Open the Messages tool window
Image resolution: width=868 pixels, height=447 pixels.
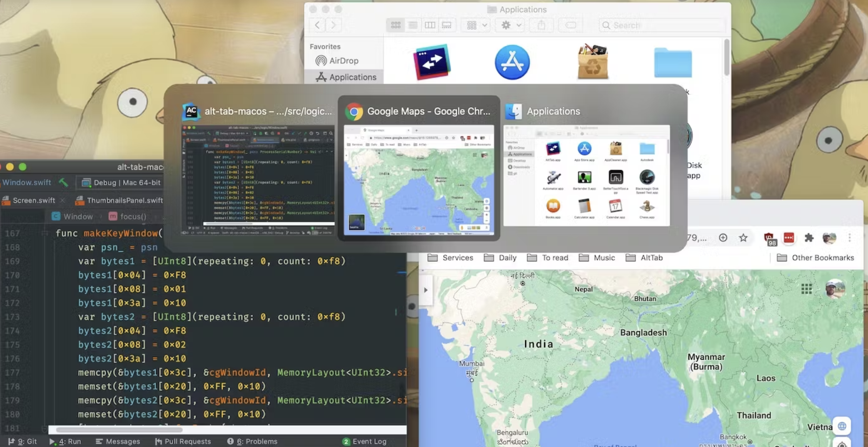[118, 441]
